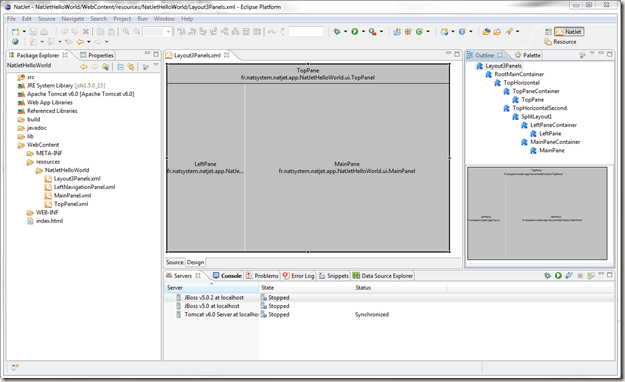This screenshot has width=625, height=382.
Task: Click the globe web browser icon
Action: tap(15, 41)
